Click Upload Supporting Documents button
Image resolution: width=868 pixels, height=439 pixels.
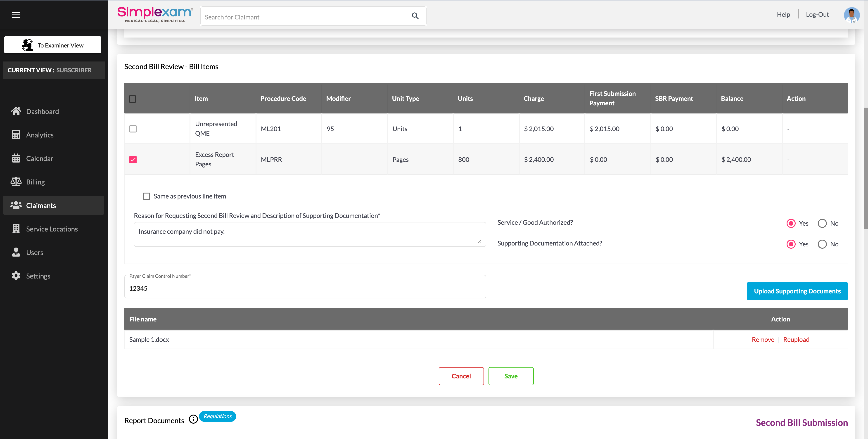click(x=797, y=291)
